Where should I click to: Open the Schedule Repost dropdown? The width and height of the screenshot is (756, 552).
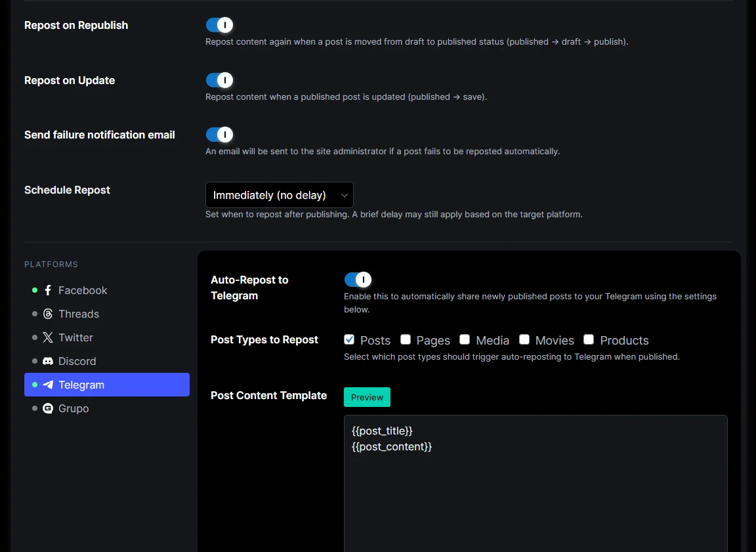(x=279, y=195)
